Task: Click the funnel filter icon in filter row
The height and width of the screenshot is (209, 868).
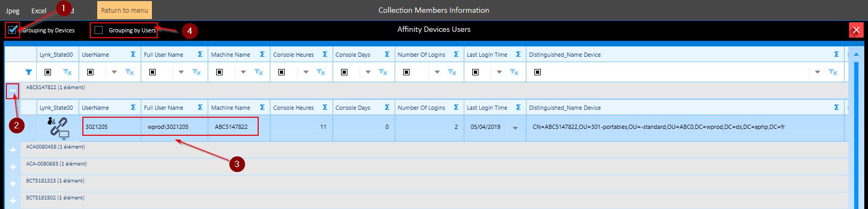Action: [x=29, y=72]
